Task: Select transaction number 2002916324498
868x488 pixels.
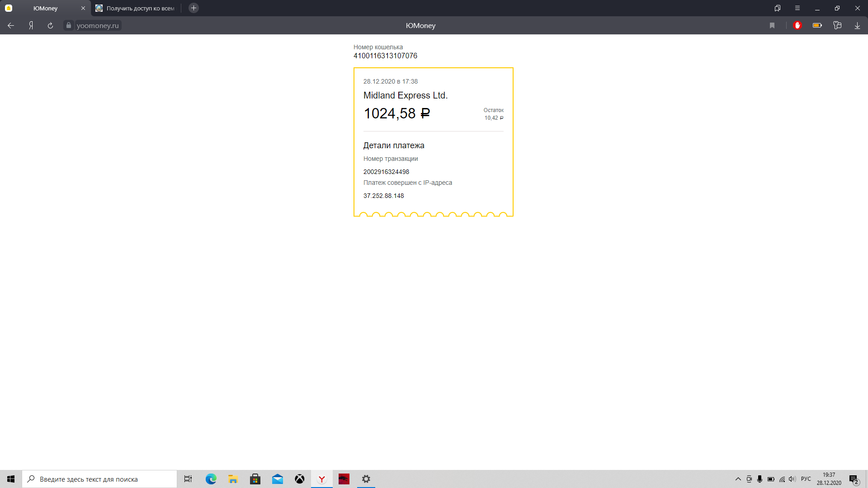Action: [386, 172]
